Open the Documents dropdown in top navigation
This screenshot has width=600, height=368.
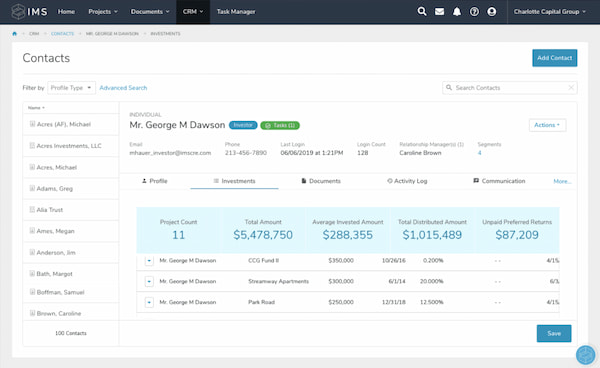[x=150, y=12]
